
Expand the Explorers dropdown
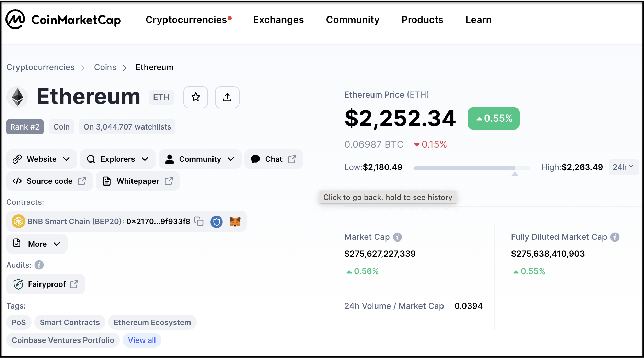coord(118,159)
